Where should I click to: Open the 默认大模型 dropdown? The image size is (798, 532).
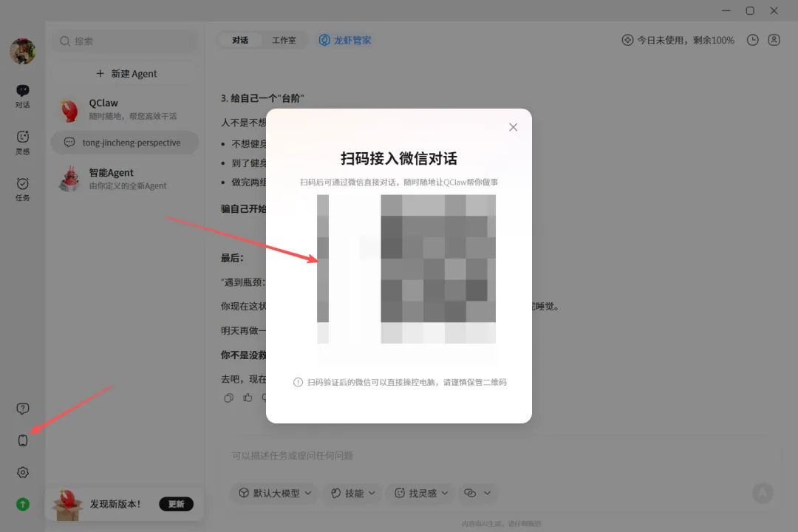click(275, 493)
